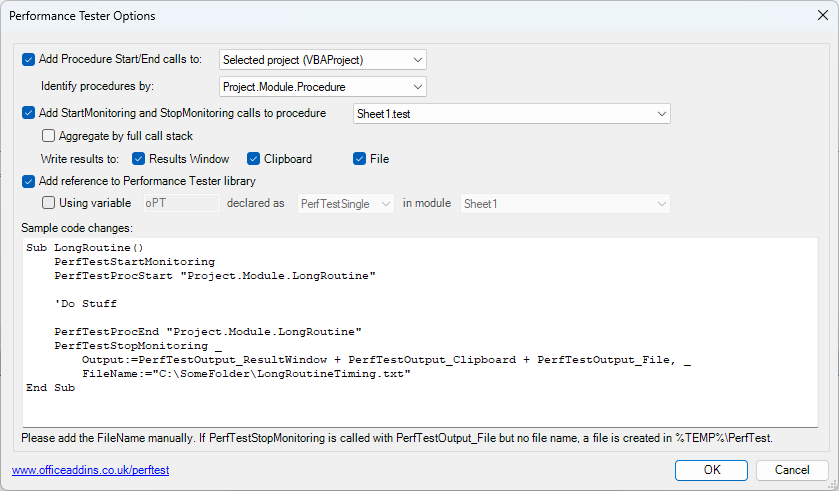Screen dimensions: 839x491
Task: Uncheck Add Procedure Start/End calls checkbox
Action: [28, 60]
